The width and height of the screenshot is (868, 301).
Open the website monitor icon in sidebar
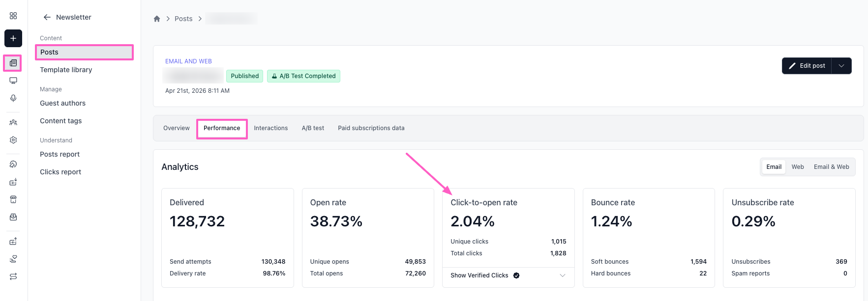coord(13,81)
